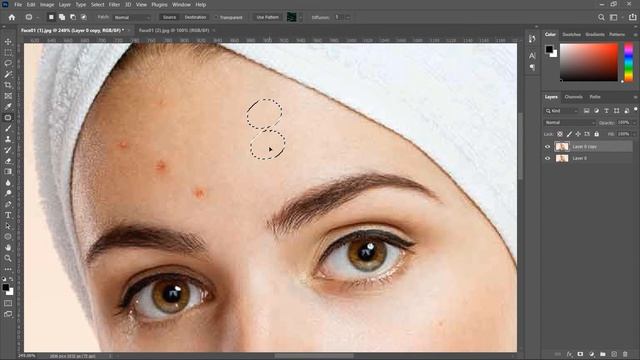Select the Rectangular Marquee tool
The image size is (640, 360).
[x=8, y=53]
